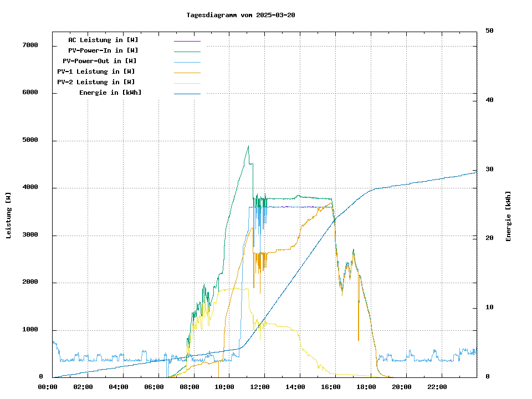
Task: Choose the PV-2 Leistung legend label
Action: point(96,82)
